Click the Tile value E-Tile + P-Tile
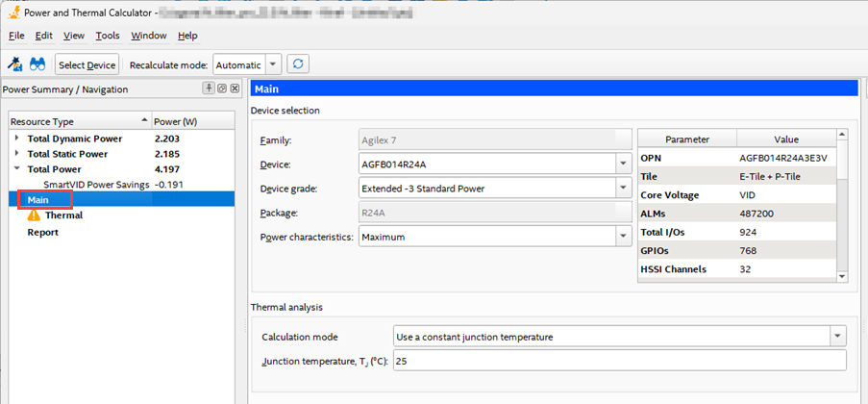The image size is (868, 404). point(769,177)
